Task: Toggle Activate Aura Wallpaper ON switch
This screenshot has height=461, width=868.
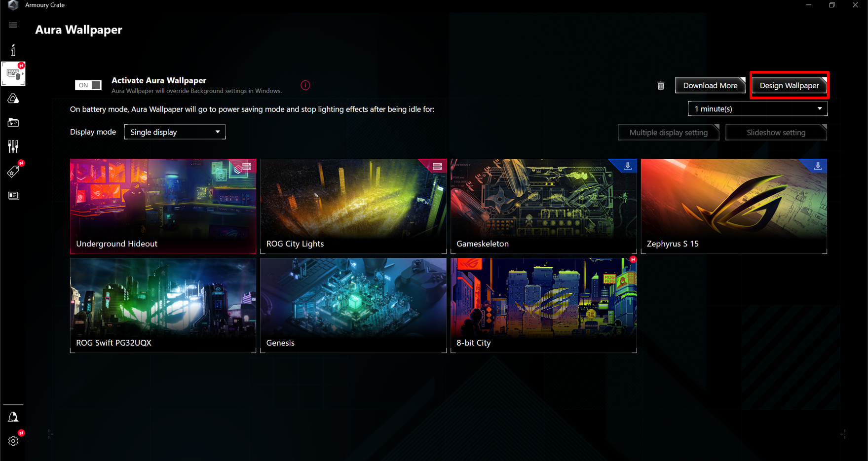Action: pyautogui.click(x=88, y=85)
